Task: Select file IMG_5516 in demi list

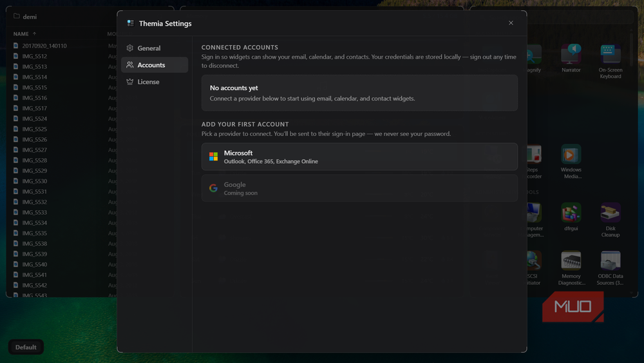Action: [x=35, y=98]
